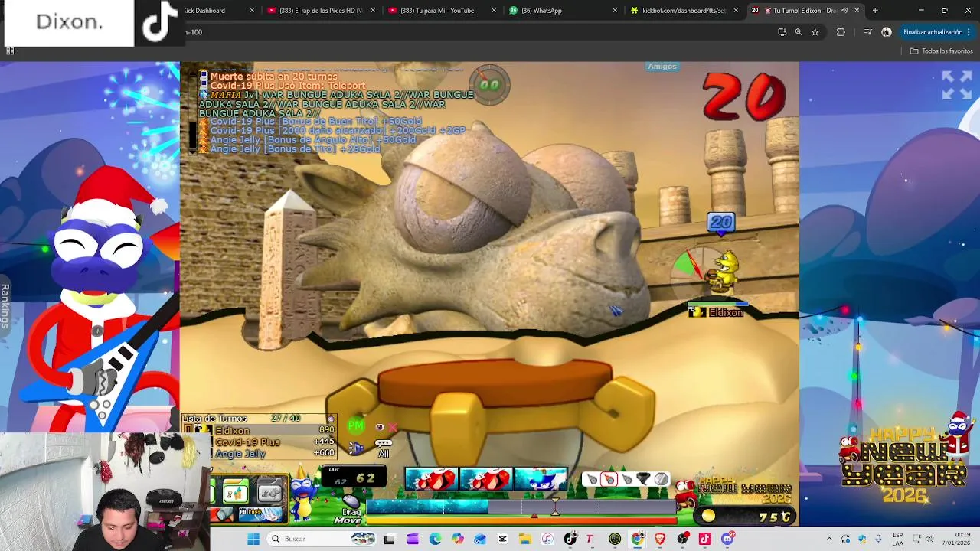980x551 pixels.
Task: Show hidden system tray icons
Action: coord(829,540)
